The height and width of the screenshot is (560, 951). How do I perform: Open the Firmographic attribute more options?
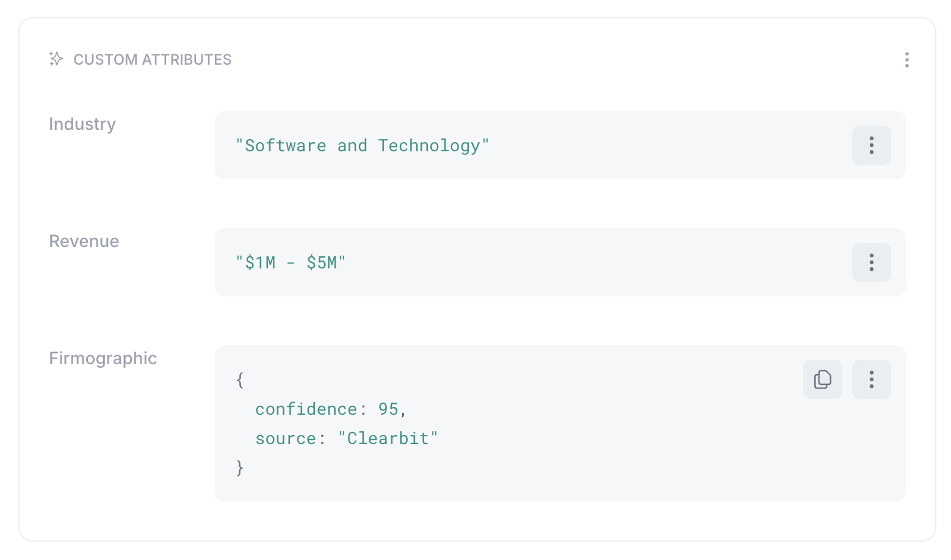pos(871,379)
